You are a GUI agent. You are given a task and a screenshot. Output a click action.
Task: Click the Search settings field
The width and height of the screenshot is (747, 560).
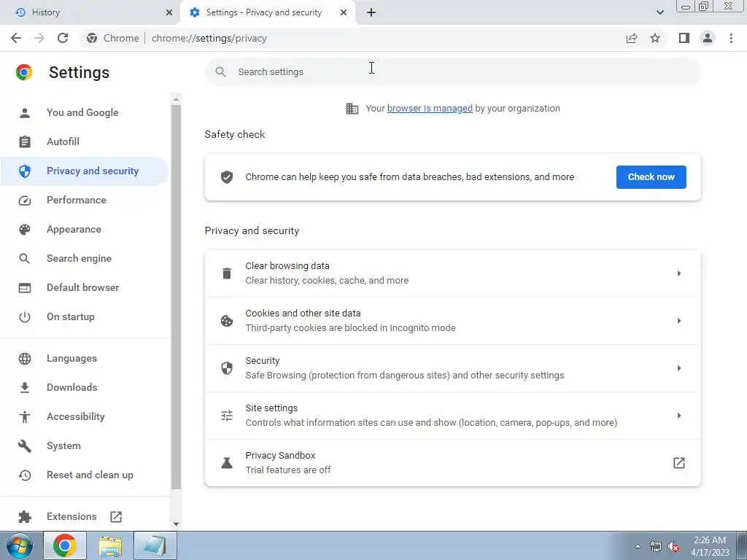coord(452,72)
